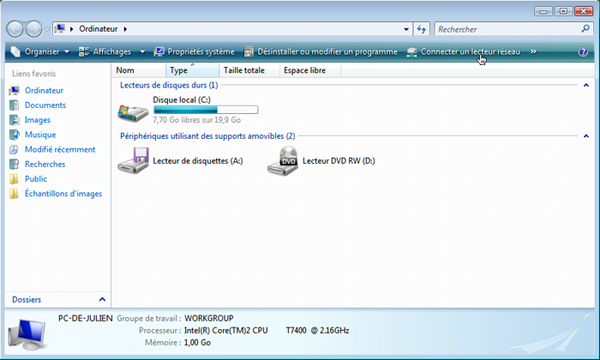Image resolution: width=600 pixels, height=360 pixels.
Task: Click the Liens favoris heading
Action: tap(34, 73)
